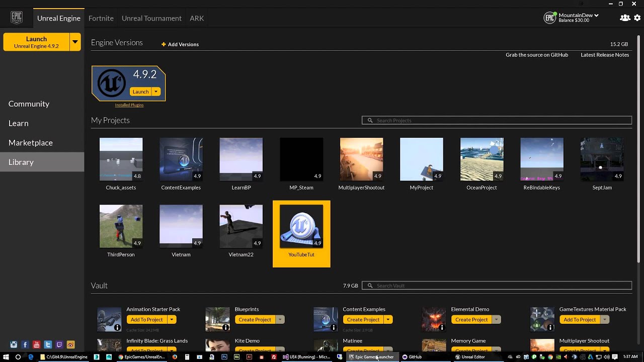Screen dimensions: 644x362
Task: Open the YouTube social link
Action: click(x=36, y=345)
